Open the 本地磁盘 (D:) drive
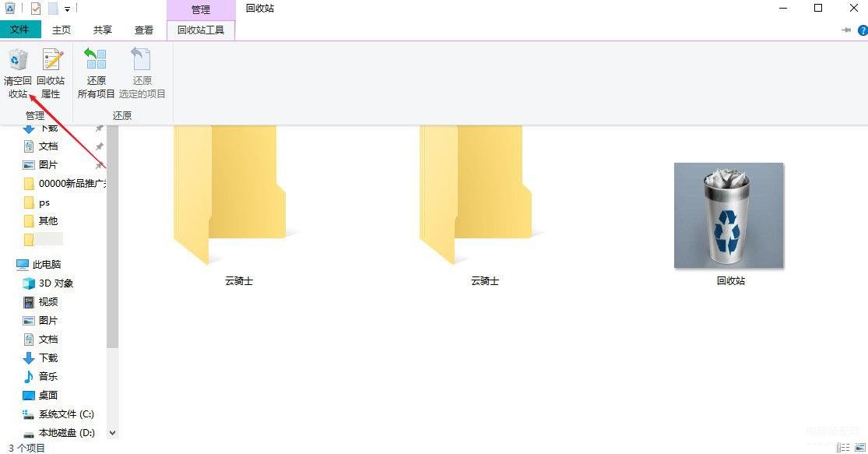This screenshot has height=454, width=868. [x=58, y=433]
